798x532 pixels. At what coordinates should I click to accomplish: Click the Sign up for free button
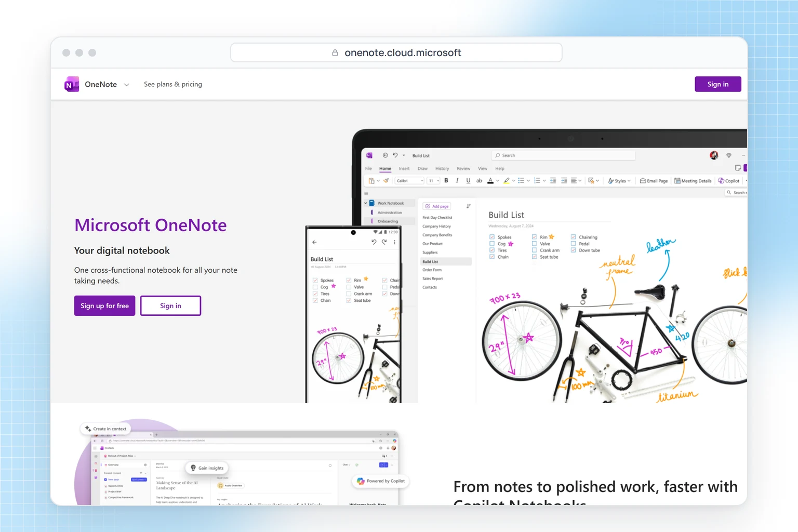pos(104,305)
